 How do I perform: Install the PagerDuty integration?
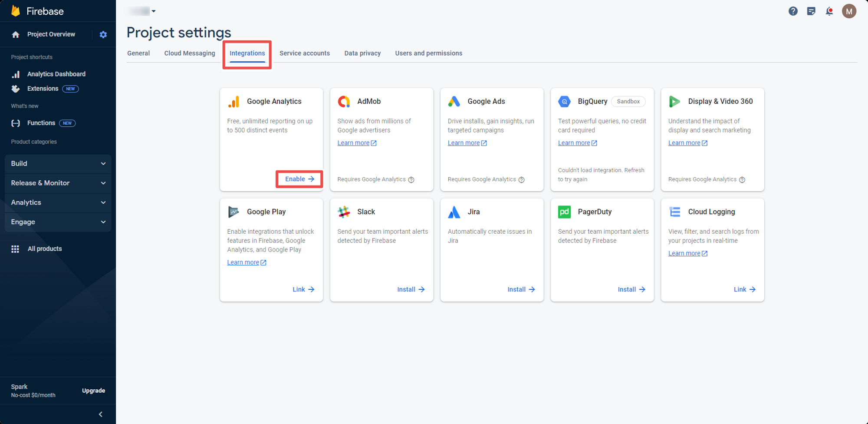pos(631,290)
